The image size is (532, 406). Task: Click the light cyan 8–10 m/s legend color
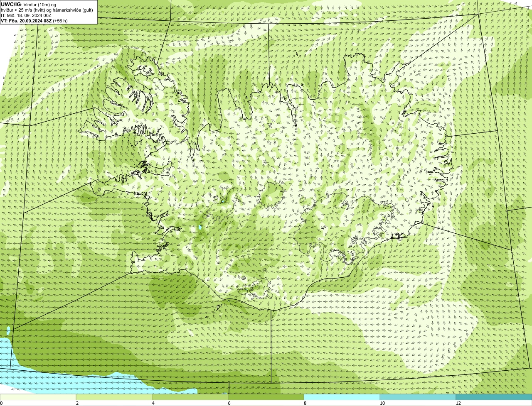coord(342,397)
